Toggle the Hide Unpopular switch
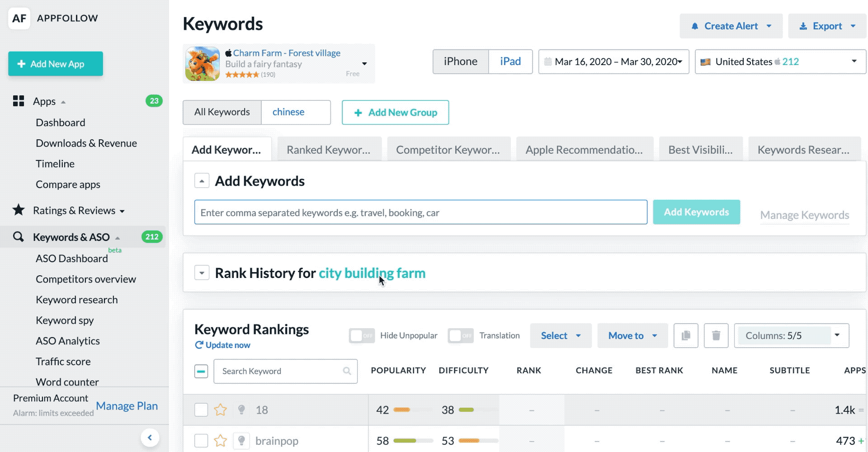Viewport: 868px width, 452px height. tap(362, 335)
